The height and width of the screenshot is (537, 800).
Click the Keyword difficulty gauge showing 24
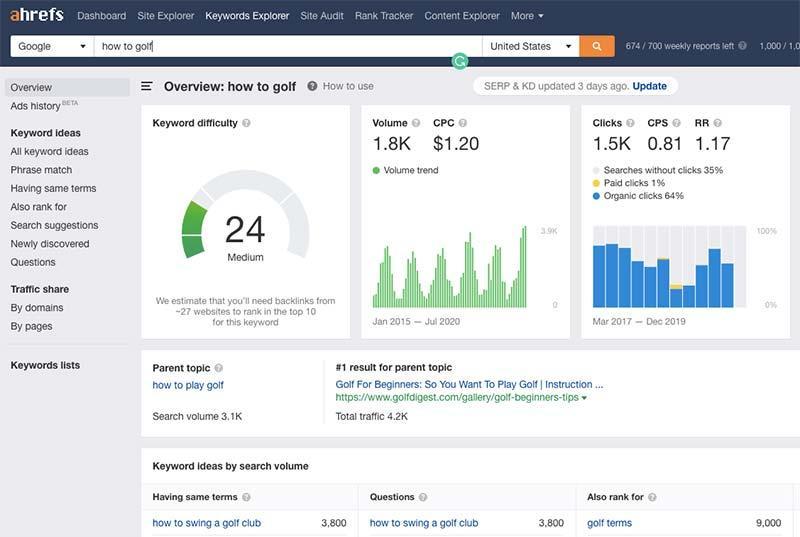click(245, 216)
